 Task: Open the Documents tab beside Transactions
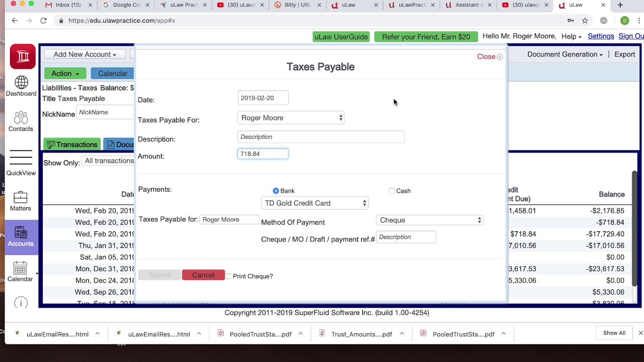[x=119, y=145]
